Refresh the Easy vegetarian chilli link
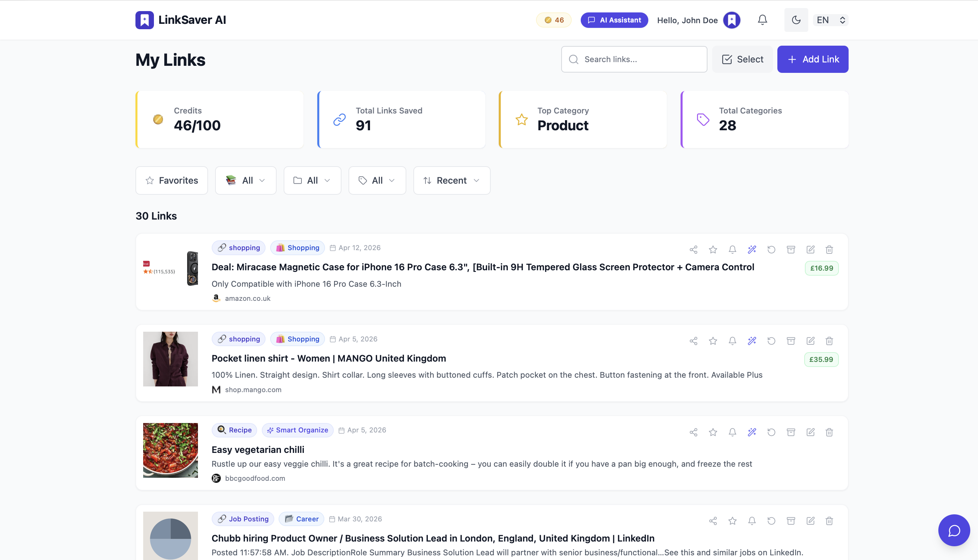 pyautogui.click(x=771, y=432)
